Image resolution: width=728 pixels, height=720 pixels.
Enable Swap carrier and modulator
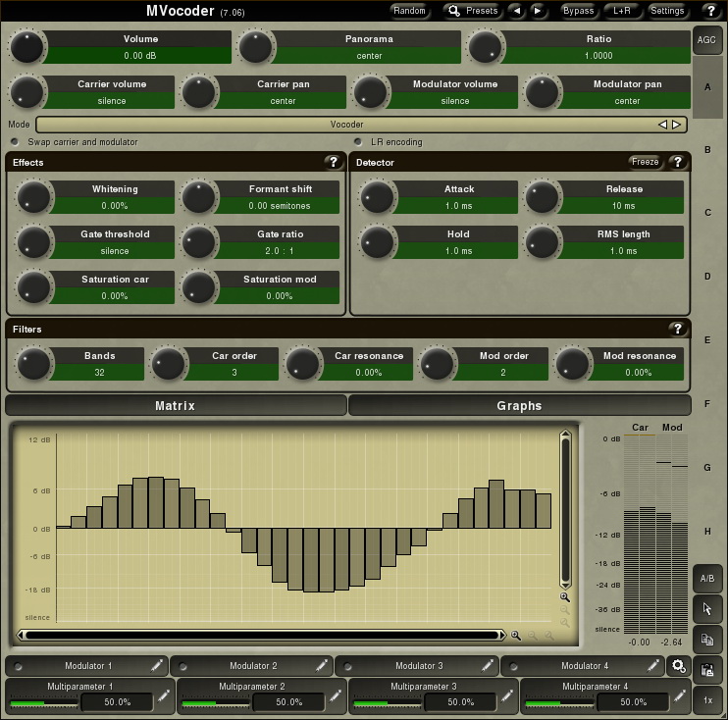pyautogui.click(x=16, y=142)
